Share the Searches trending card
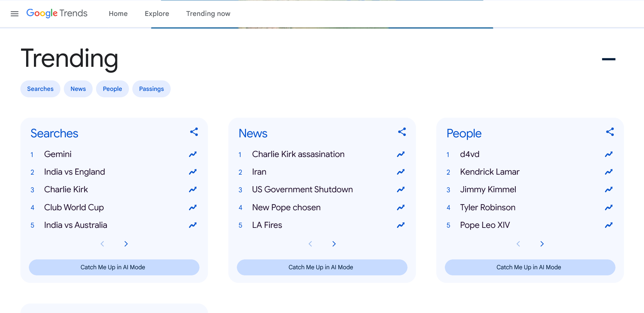The width and height of the screenshot is (644, 313). [194, 132]
